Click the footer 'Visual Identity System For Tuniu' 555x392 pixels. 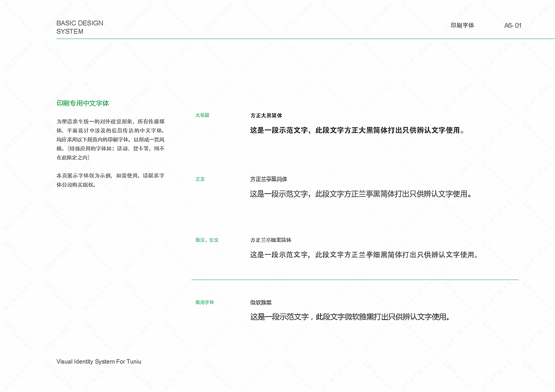click(99, 362)
